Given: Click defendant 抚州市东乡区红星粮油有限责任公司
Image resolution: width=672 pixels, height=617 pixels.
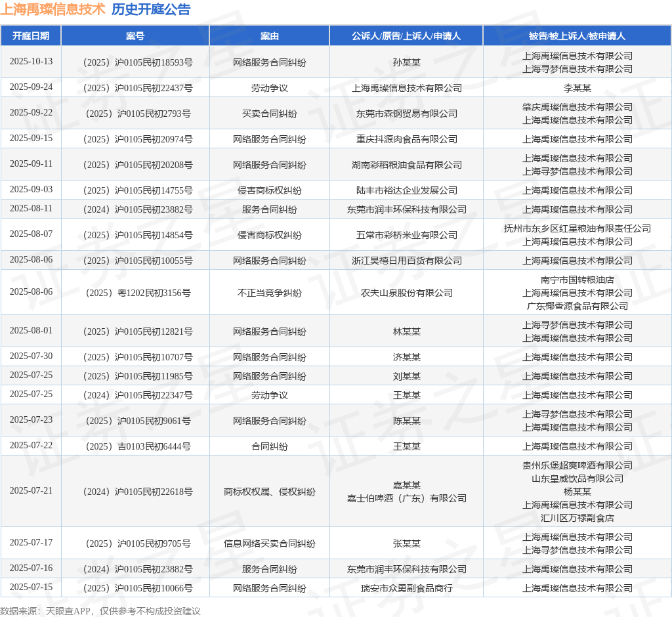Looking at the screenshot, I should 577,228.
